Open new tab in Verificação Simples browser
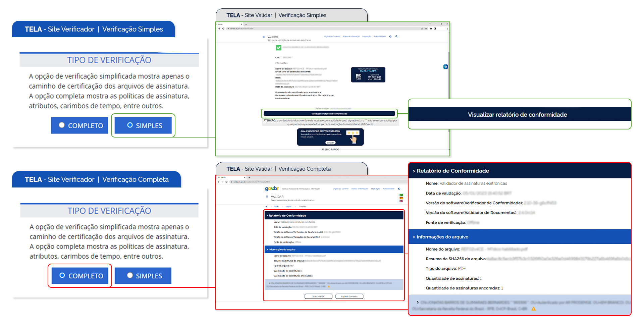Viewport: 644px width, 325px height. pyautogui.click(x=246, y=24)
